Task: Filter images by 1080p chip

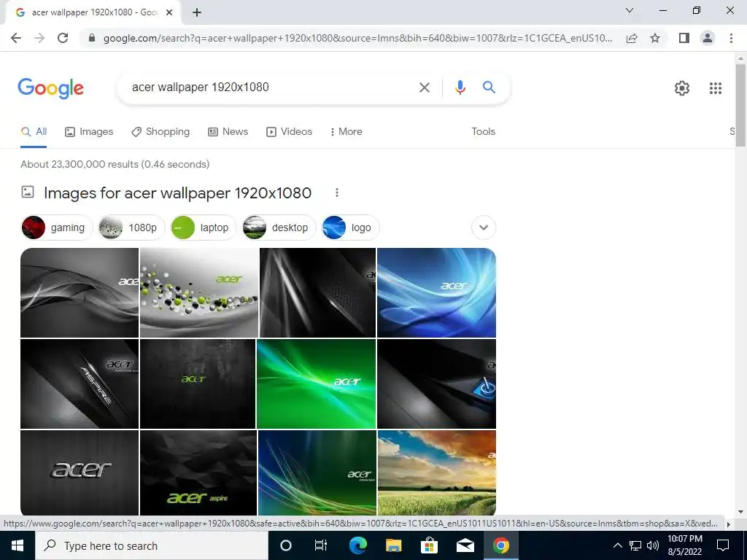Action: pos(131,227)
